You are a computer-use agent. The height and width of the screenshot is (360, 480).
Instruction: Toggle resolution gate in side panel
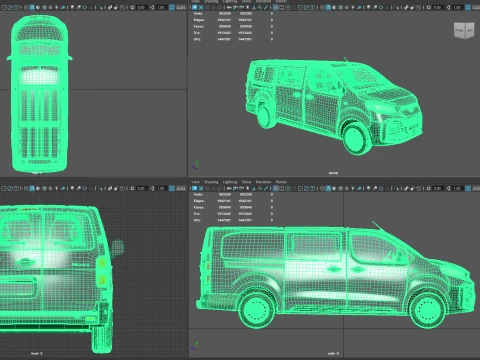(288, 188)
